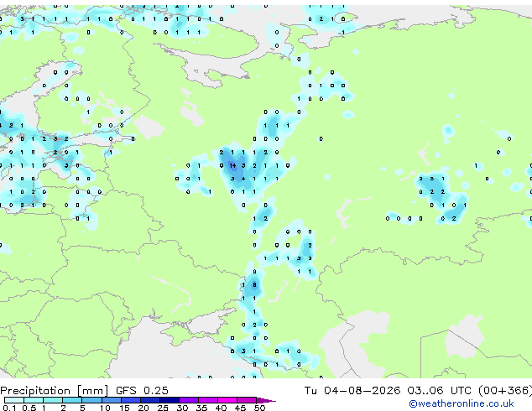Click the Precipitation [mm] title label
This screenshot has width=532, height=411.
(x=55, y=391)
